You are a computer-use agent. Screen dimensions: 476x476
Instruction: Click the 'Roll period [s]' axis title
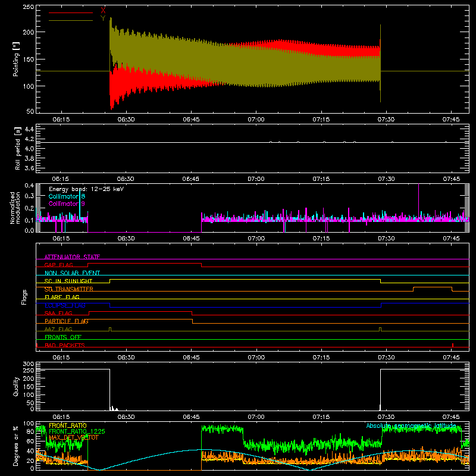[18, 148]
